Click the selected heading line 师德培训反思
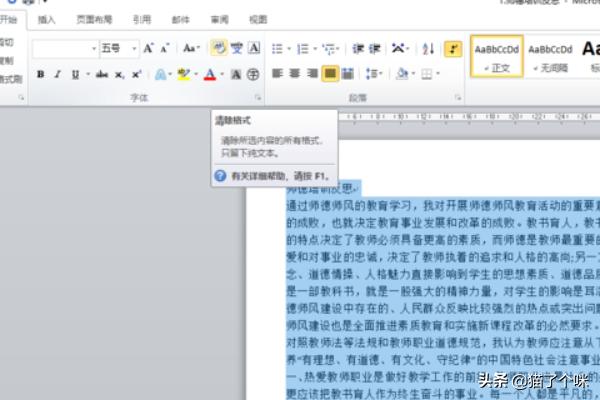This screenshot has width=600, height=400. coord(323,188)
